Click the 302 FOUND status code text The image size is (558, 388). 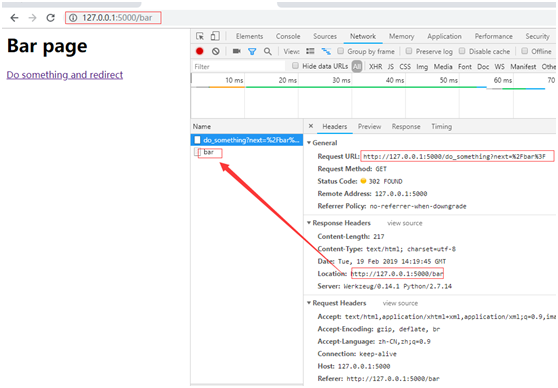click(x=385, y=182)
